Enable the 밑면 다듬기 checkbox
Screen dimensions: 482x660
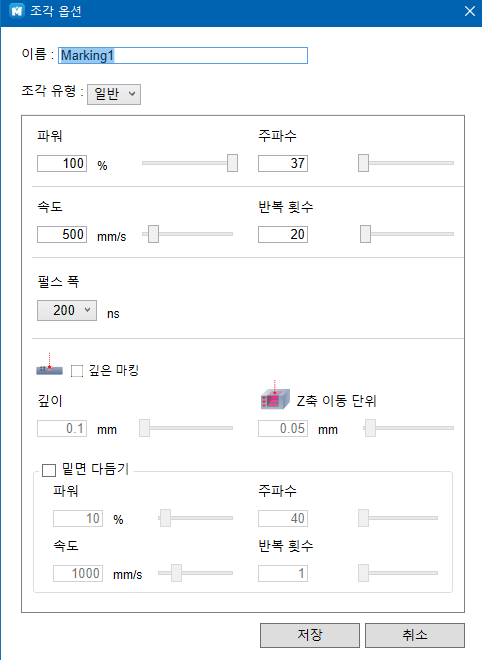coord(49,470)
